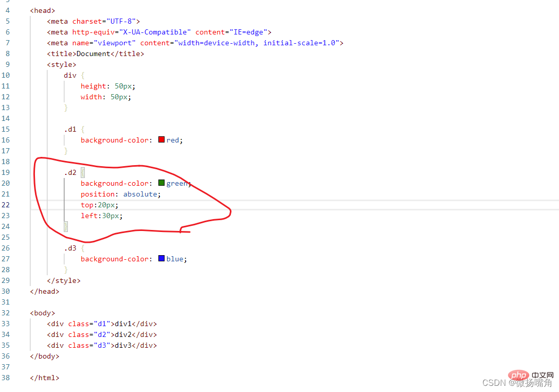Click line number 22 in the gutter
559x392 pixels.
pos(6,205)
